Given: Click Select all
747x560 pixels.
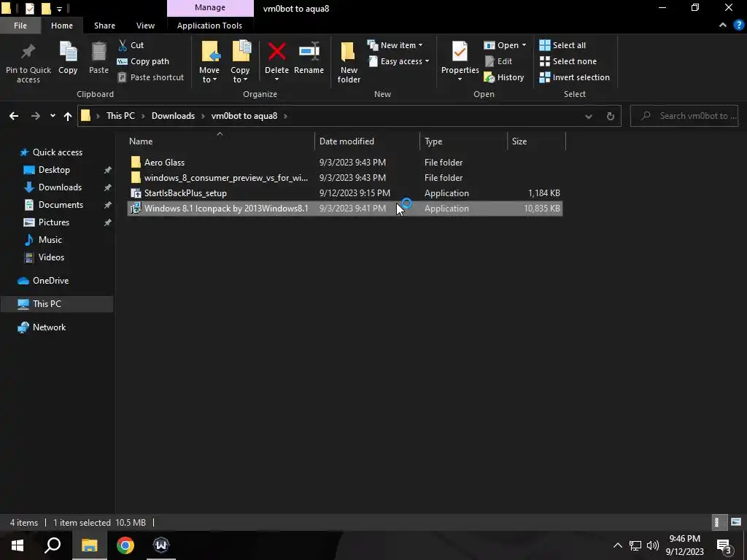Looking at the screenshot, I should 562,45.
